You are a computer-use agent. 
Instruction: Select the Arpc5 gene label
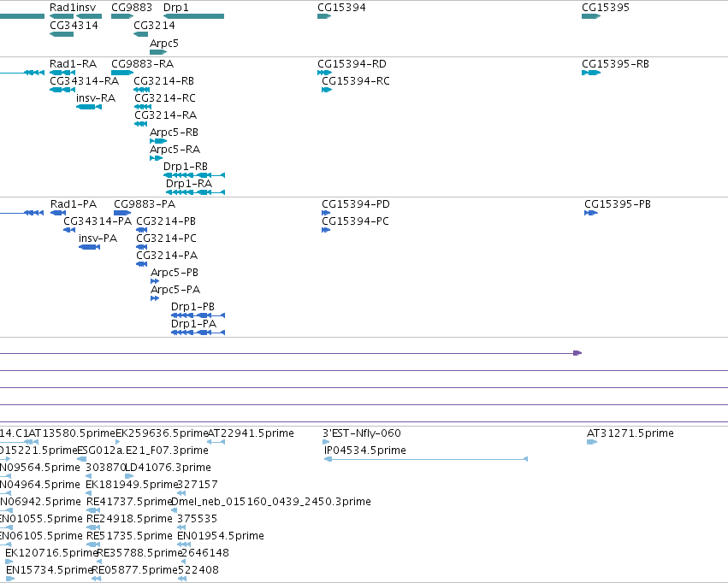point(164,44)
